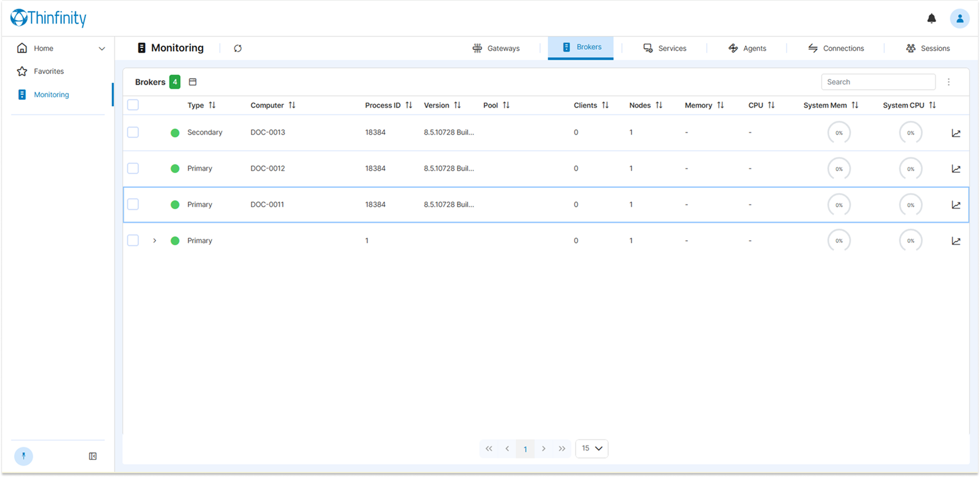Click the System Mem gauge for DOC-0013
This screenshot has height=477, width=980.
(x=839, y=133)
